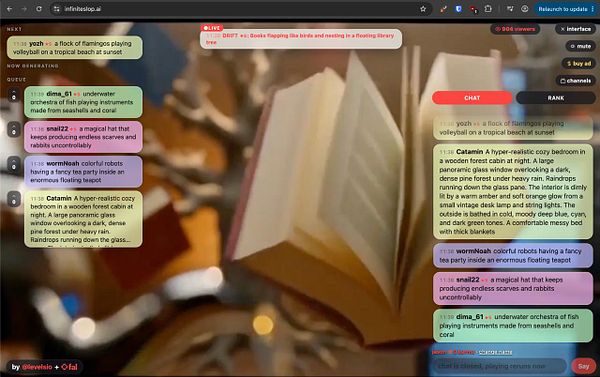This screenshot has height=377, width=600.
Task: Open the red wrench-like extension icon
Action: (x=443, y=9)
